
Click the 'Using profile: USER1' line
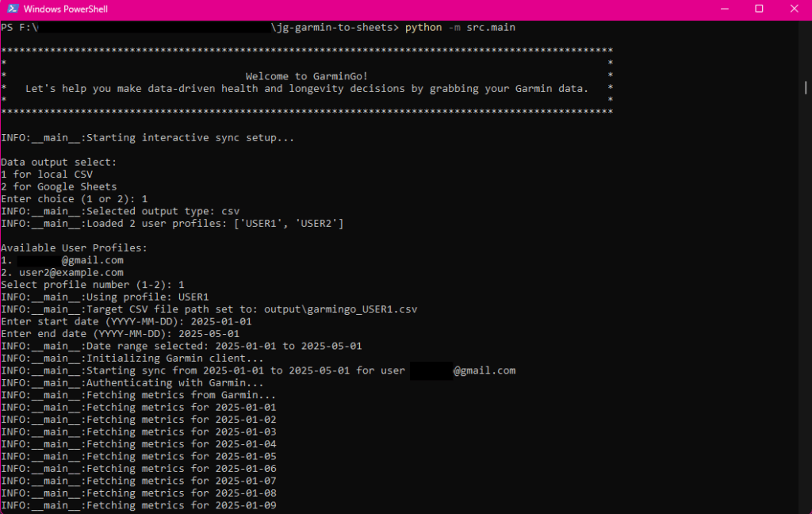click(105, 297)
